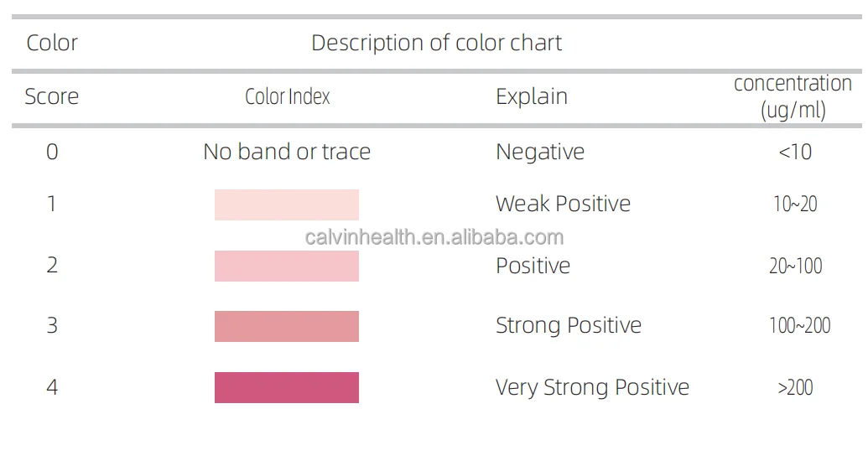Select the 'Very Strong Positive' label
This screenshot has height=471, width=868.
point(592,387)
